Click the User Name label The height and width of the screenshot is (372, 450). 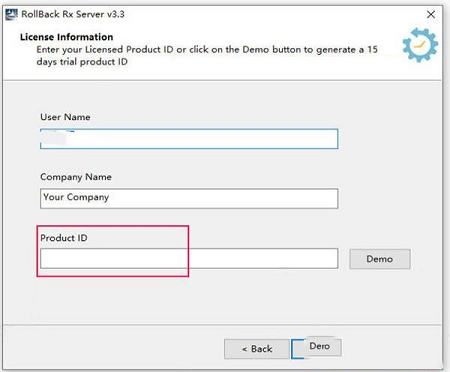click(65, 117)
